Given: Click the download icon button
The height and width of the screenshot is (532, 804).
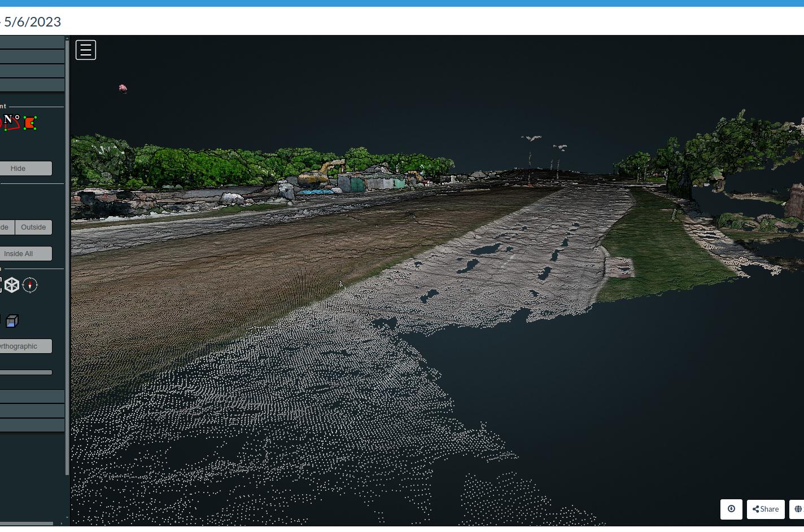Looking at the screenshot, I should point(731,509).
